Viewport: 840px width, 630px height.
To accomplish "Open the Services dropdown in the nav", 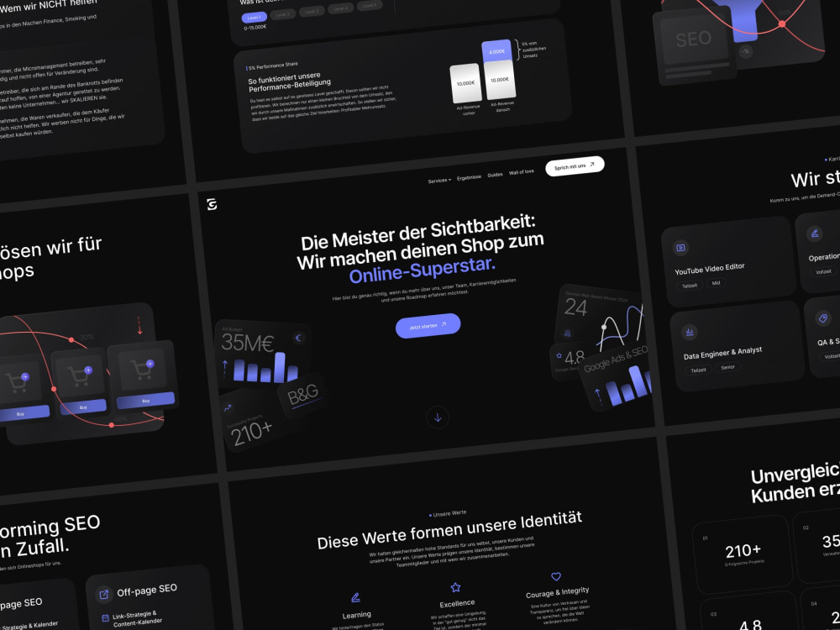I will pos(439,181).
